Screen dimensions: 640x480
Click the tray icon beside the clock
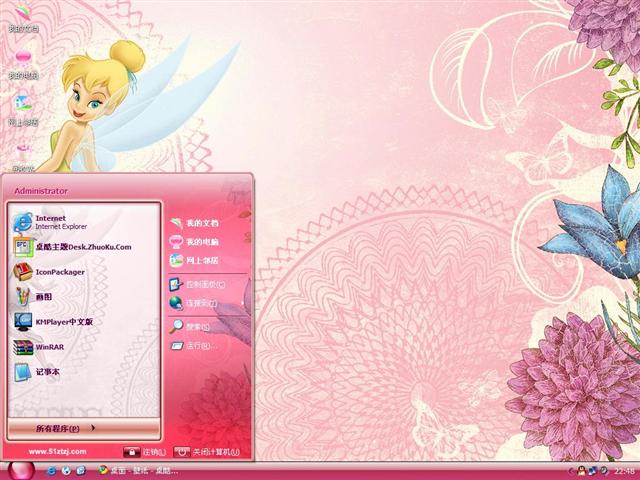[x=603, y=471]
